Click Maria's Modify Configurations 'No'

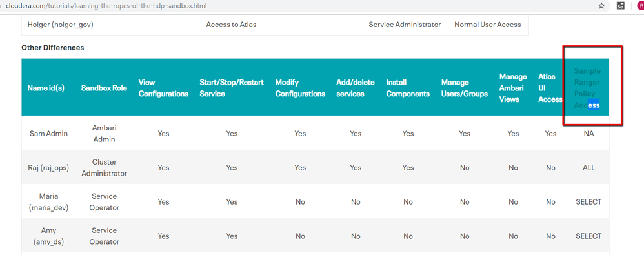tap(300, 201)
